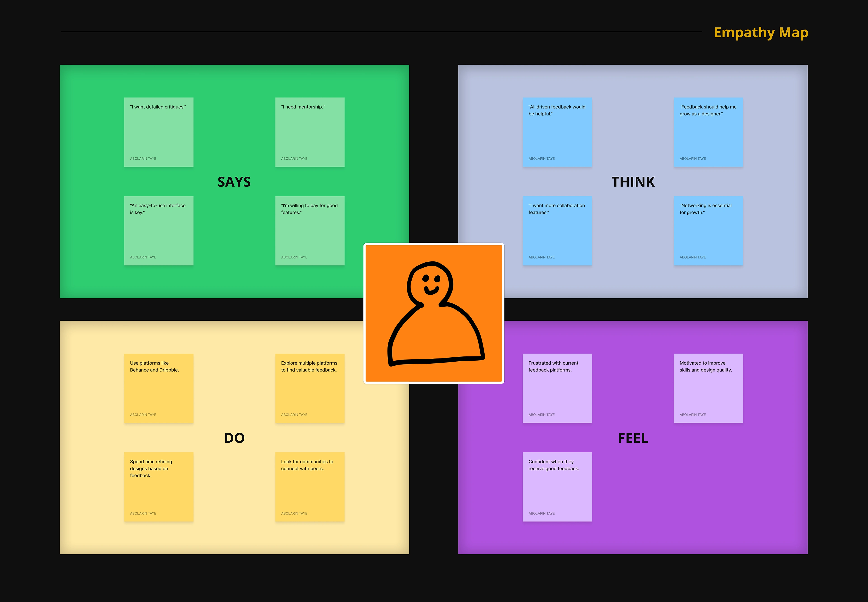868x602 pixels.
Task: Select the "I need mentorship" sticky note
Action: click(310, 132)
